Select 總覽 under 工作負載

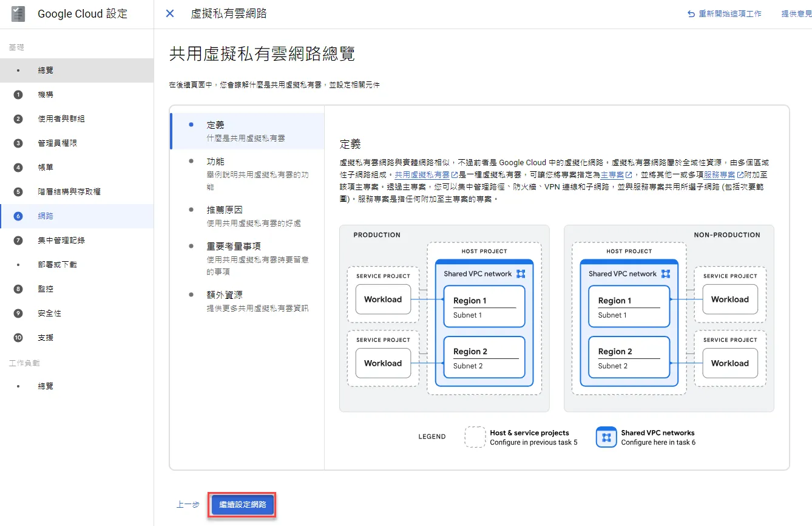tap(76, 386)
